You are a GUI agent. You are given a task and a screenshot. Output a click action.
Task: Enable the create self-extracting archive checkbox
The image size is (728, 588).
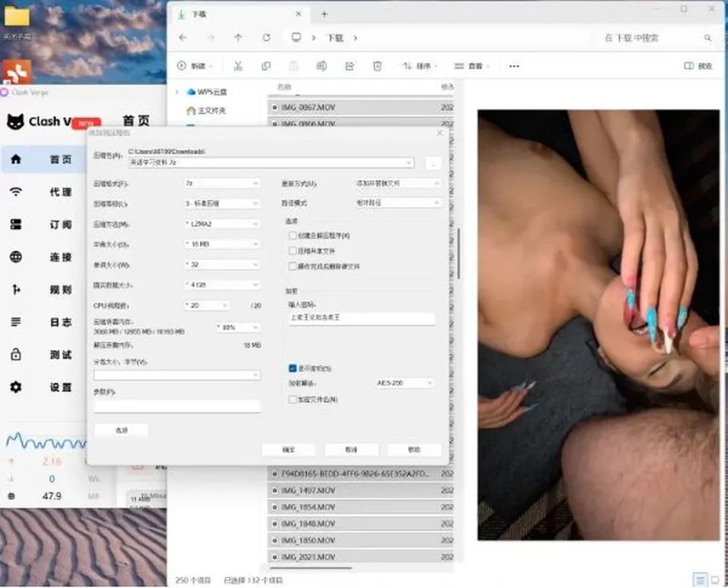(293, 236)
